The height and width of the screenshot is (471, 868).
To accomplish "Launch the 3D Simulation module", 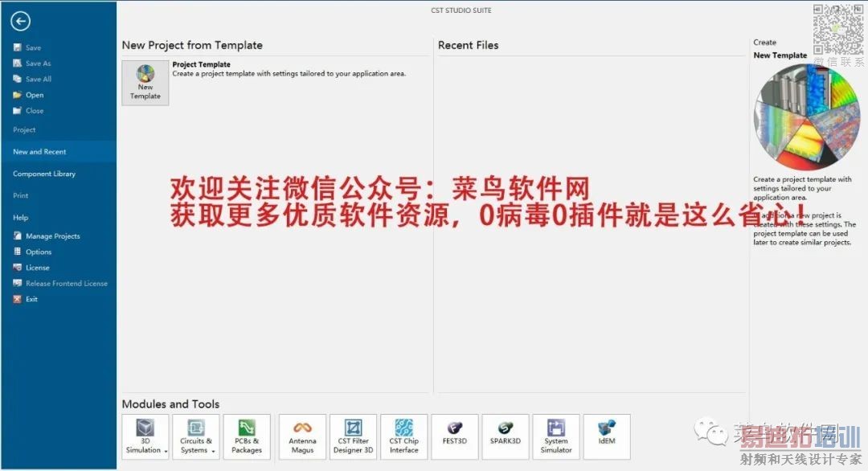I will 145,436.
